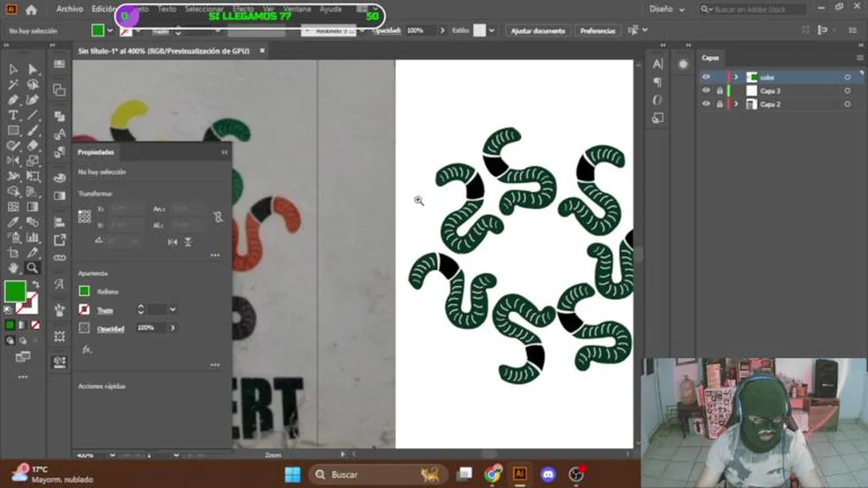868x488 pixels.
Task: Open the Archivo menu
Action: (x=70, y=9)
